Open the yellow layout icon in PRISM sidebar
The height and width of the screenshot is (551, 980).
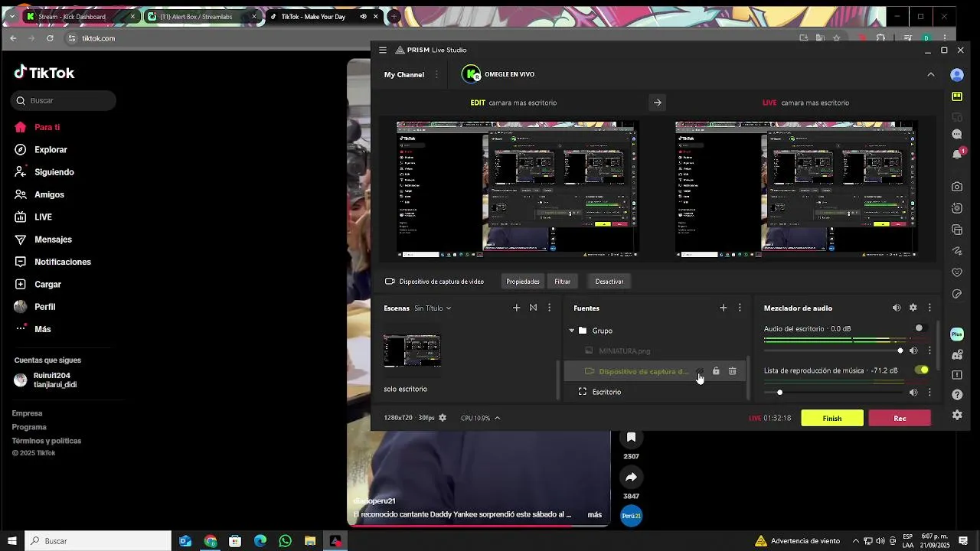pos(957,96)
